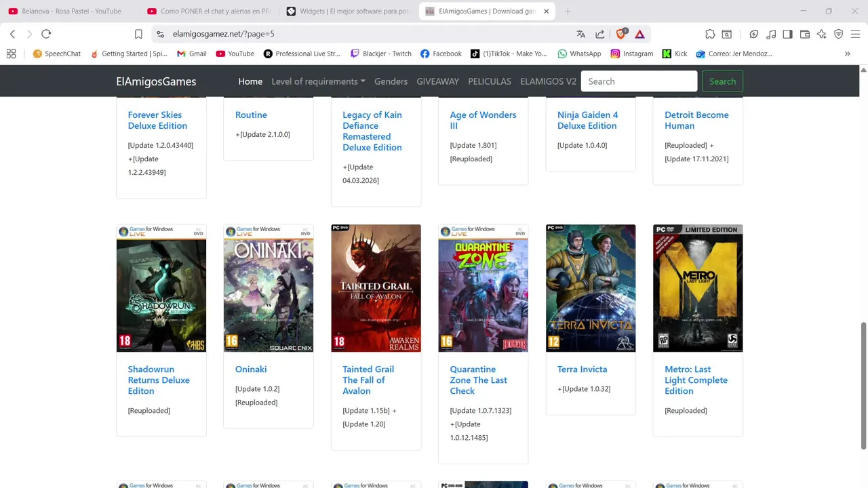
Task: Click the green Search button
Action: pyautogui.click(x=722, y=81)
